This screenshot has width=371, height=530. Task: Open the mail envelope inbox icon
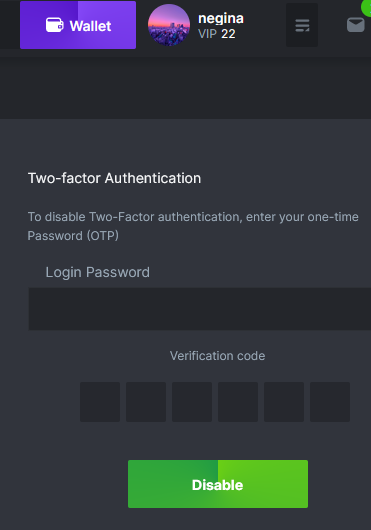(356, 25)
